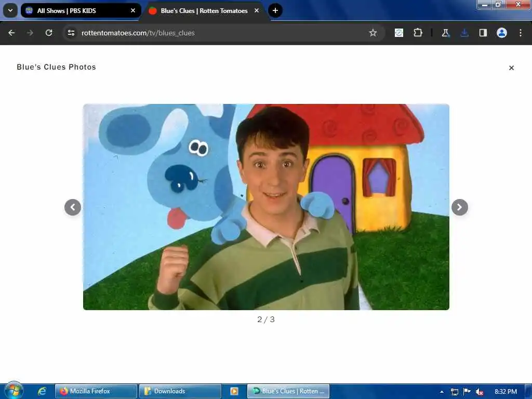
Task: Click the Blue's Clues Photos heading
Action: click(x=56, y=67)
